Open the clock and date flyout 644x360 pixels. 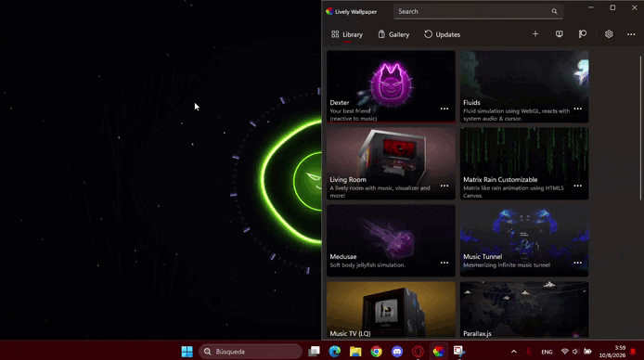click(612, 352)
